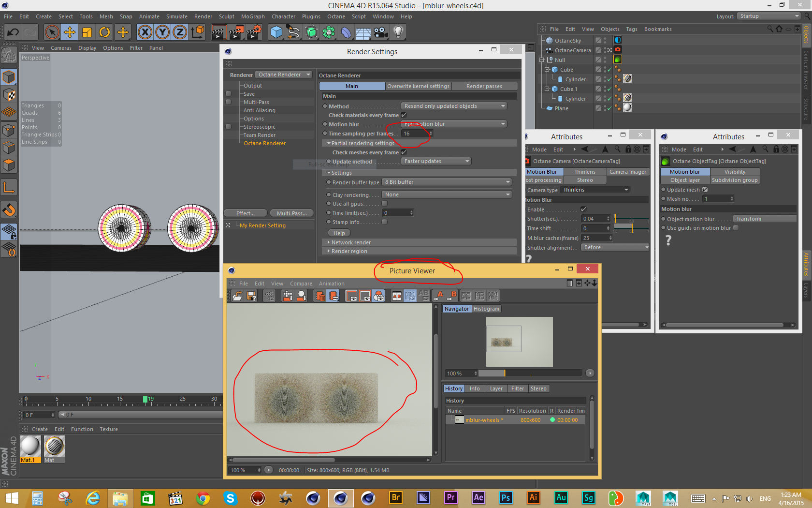
Task: Click the Render View clapperboard icon
Action: coord(218,32)
